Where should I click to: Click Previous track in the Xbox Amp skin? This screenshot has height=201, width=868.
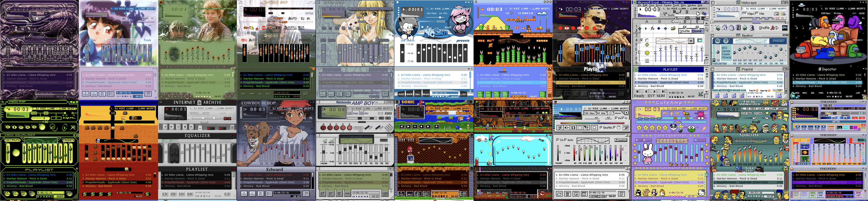[x=7, y=127]
